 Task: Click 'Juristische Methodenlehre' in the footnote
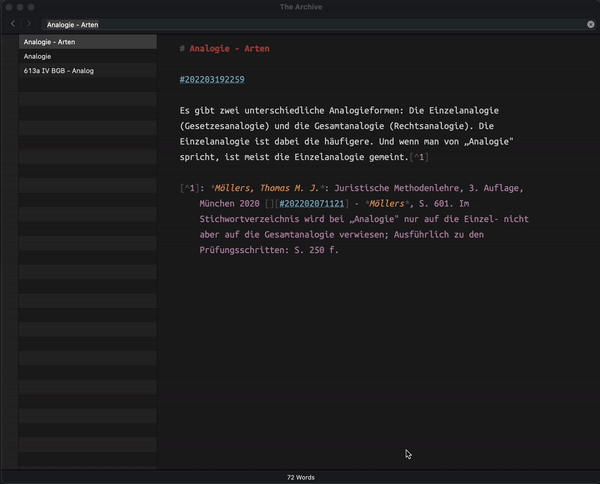click(x=397, y=188)
